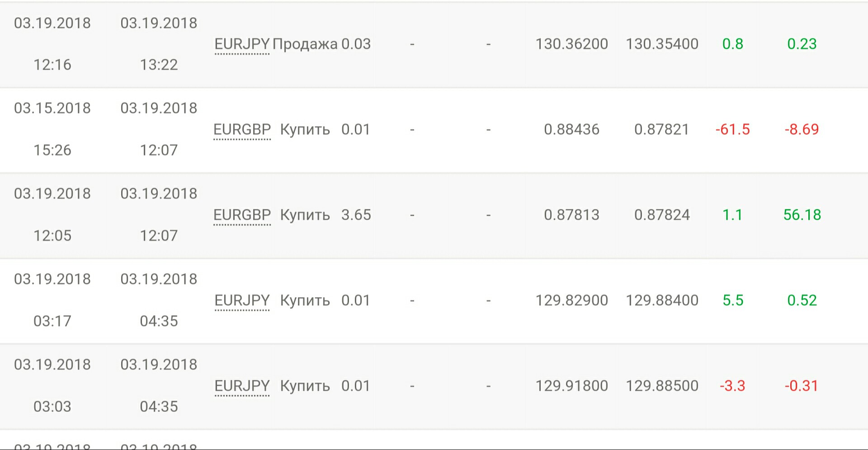Select the profit value 56.18
This screenshot has width=868, height=450.
(x=802, y=215)
